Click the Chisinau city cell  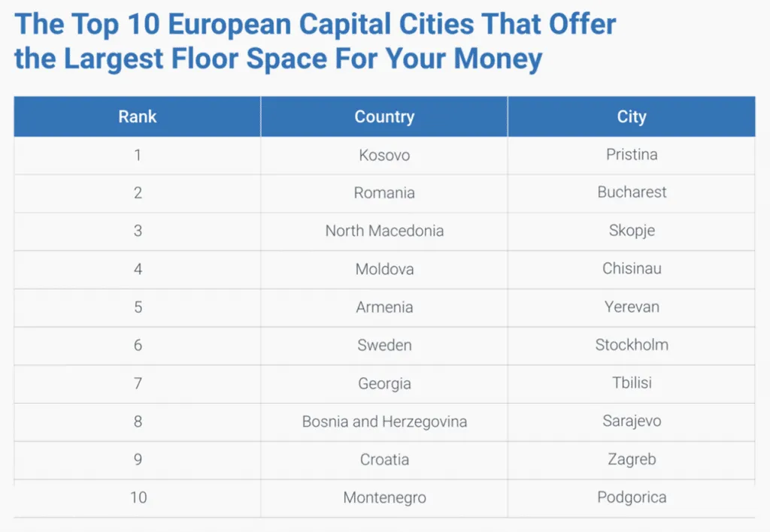[x=632, y=270]
